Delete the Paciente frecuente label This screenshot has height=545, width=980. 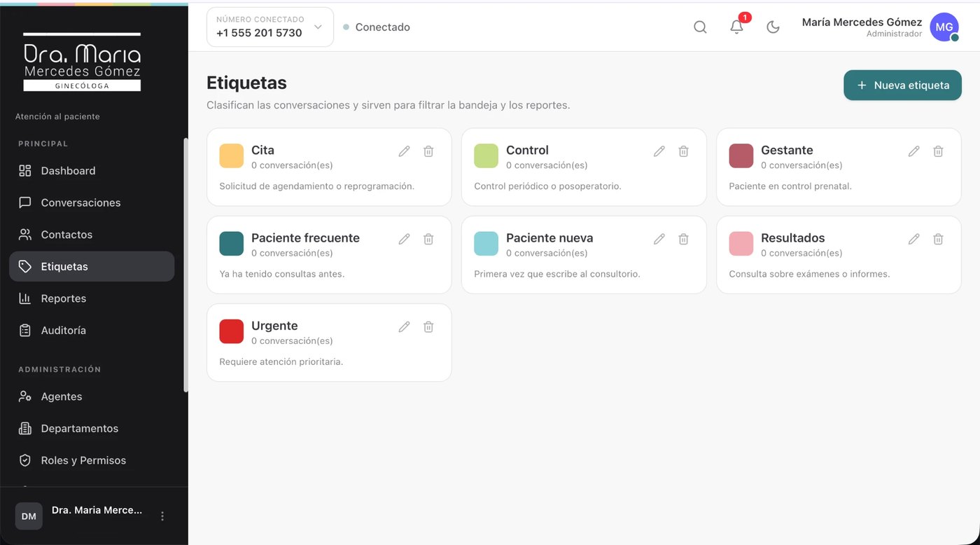tap(428, 239)
